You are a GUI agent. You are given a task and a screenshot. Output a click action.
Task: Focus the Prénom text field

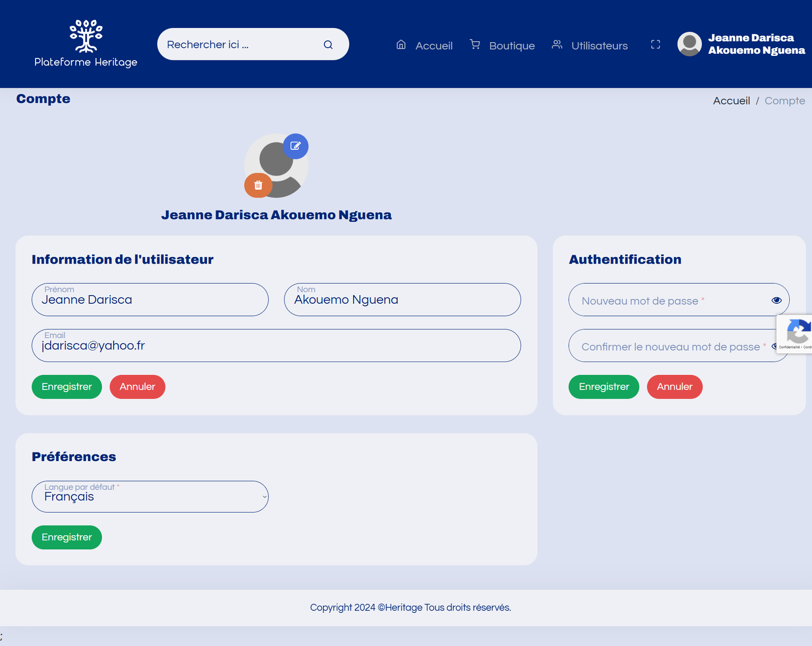click(x=150, y=300)
